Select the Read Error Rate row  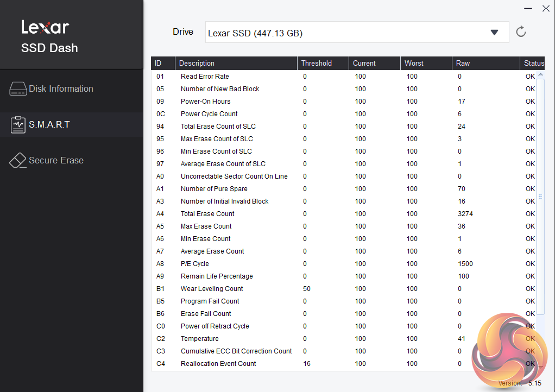(x=344, y=77)
